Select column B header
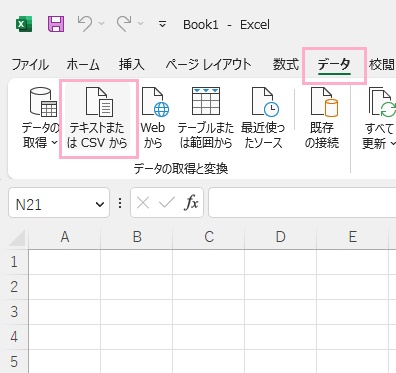The image size is (396, 373). point(137,237)
